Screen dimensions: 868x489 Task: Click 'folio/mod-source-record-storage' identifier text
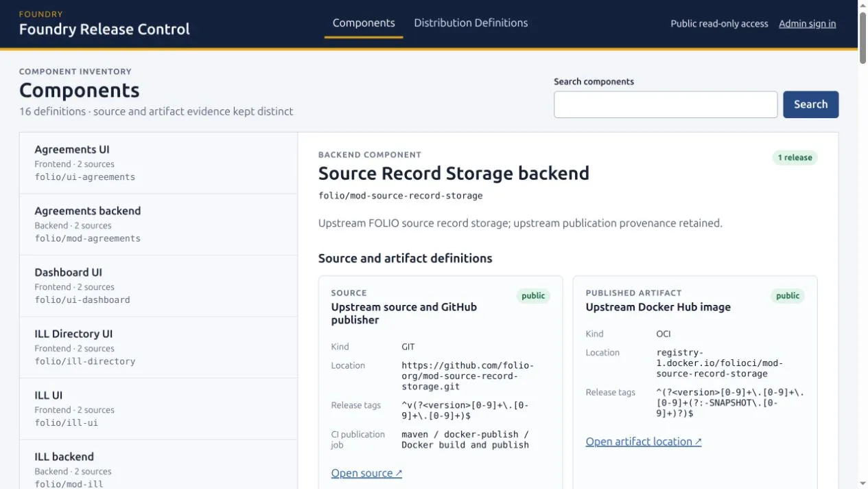click(x=401, y=196)
